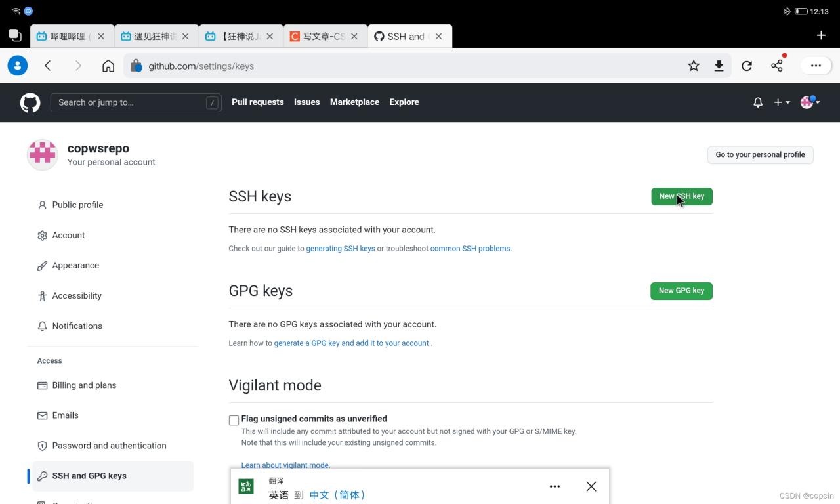
Task: Open browser three-dots more menu
Action: [x=816, y=66]
